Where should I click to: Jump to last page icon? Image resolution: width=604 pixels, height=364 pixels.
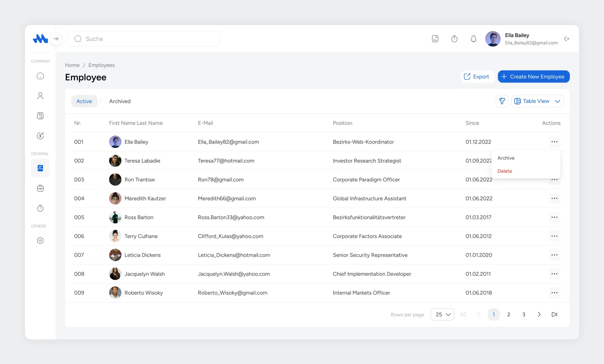tap(554, 315)
